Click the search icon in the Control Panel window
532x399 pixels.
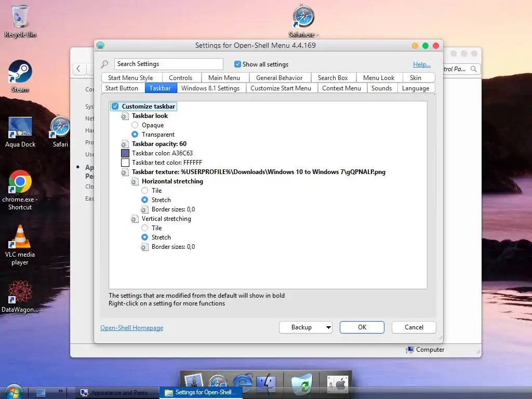(474, 69)
